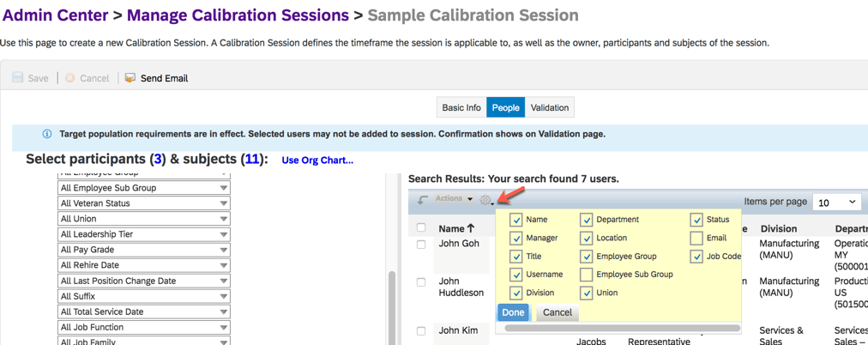Select the checkbox for John Goh
Screen dimensions: 868x345
coord(421,245)
